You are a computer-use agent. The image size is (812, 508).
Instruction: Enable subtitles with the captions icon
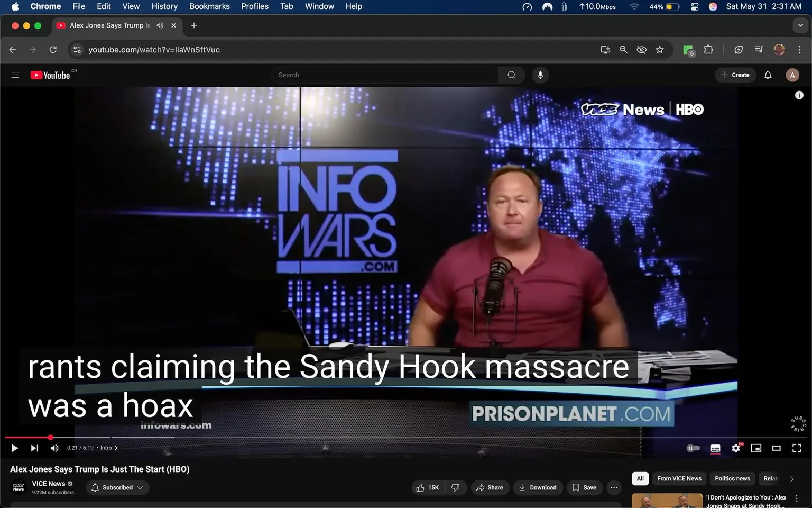(715, 448)
